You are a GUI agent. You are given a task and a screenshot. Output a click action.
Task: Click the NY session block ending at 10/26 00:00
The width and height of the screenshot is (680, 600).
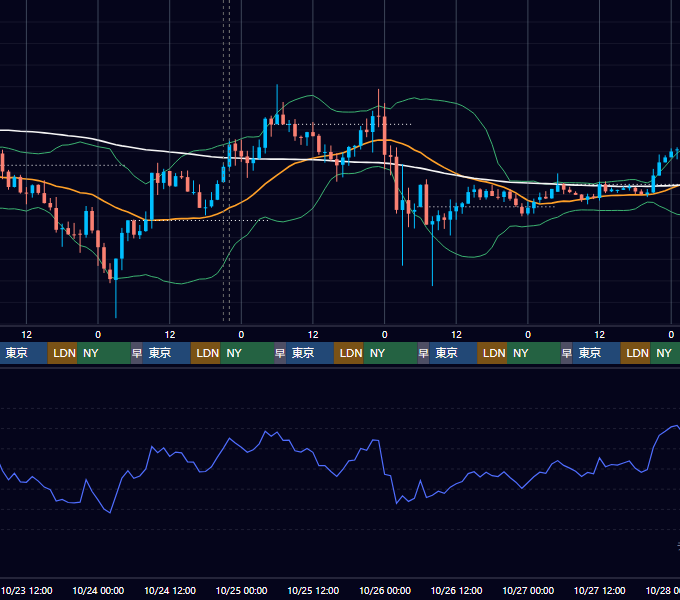(390, 353)
